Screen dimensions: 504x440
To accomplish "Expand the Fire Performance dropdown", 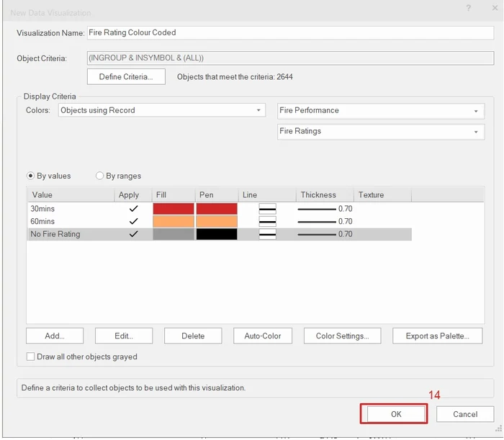I will click(381, 111).
